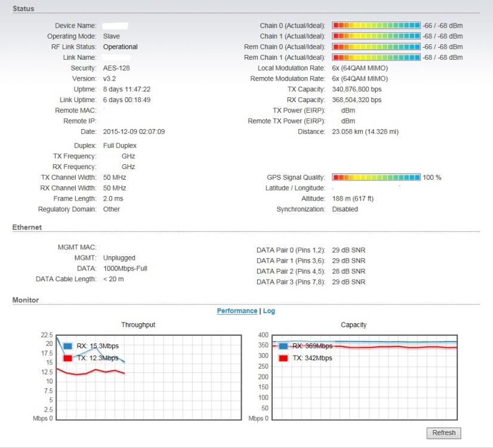Click the Chain 0 signal strength bar

[x=376, y=26]
